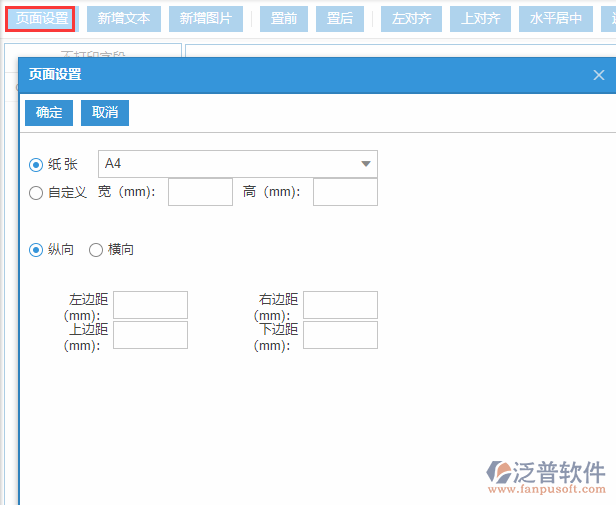This screenshot has height=505, width=616.
Task: Select the 自定义 radio option
Action: [36, 193]
